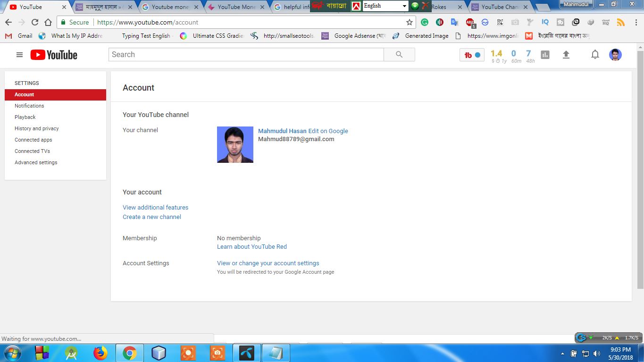The image size is (644, 362).
Task: Click the Mahmudul Hasan channel link
Action: [x=282, y=131]
